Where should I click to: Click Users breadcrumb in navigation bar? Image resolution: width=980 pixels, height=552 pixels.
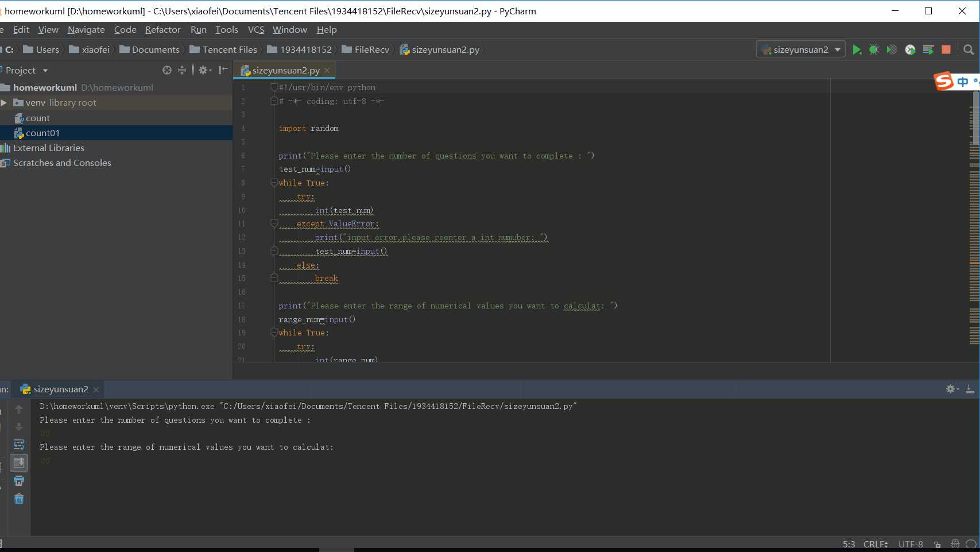pyautogui.click(x=41, y=50)
